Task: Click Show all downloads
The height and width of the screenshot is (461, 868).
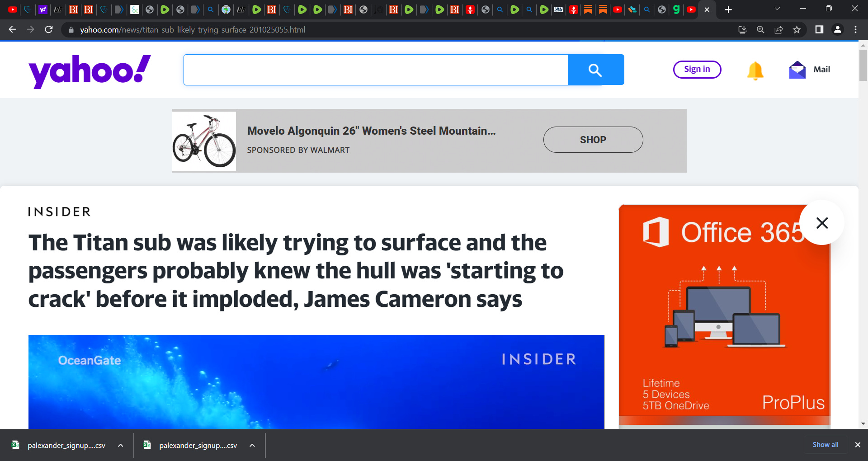Action: [826, 445]
